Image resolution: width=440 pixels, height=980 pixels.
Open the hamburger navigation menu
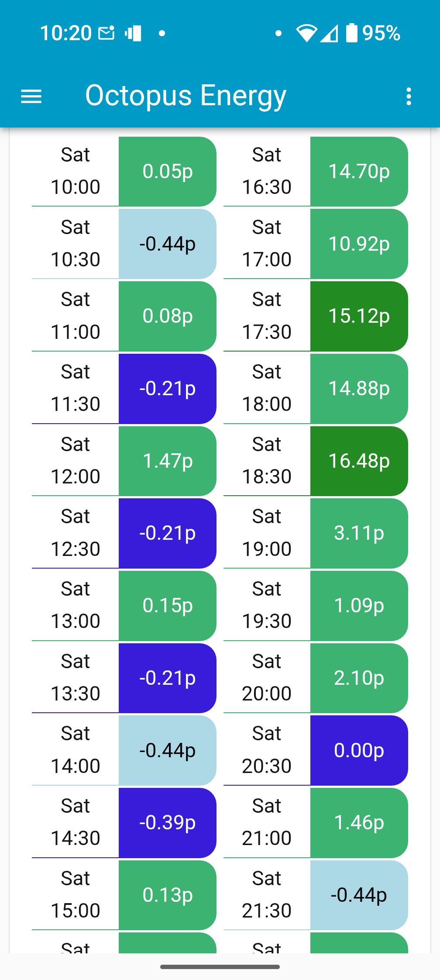[31, 97]
